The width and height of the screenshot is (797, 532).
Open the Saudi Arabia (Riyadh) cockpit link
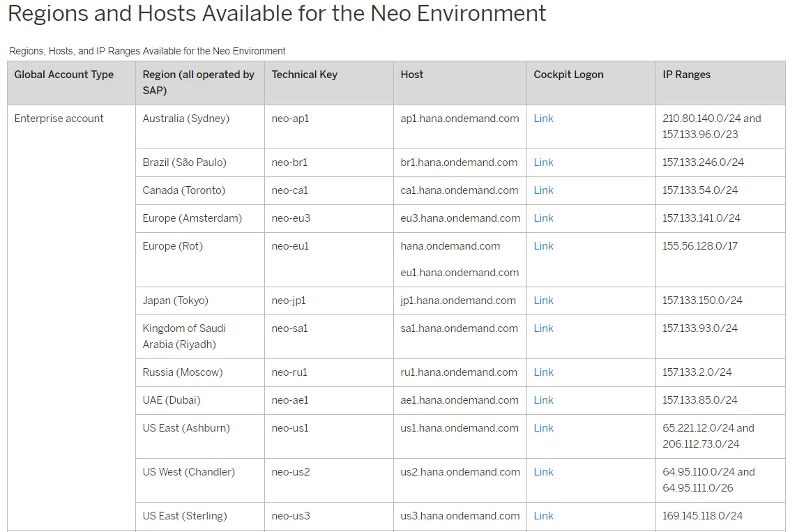[543, 328]
